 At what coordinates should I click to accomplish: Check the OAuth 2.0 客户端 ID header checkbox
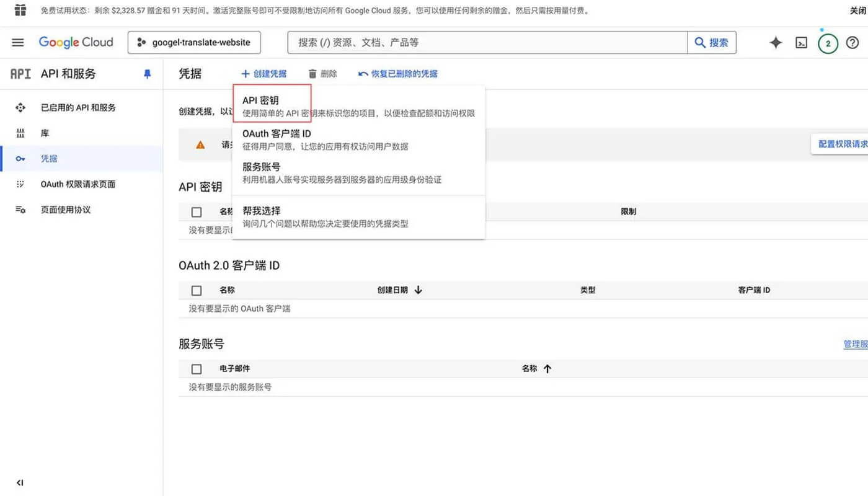pyautogui.click(x=197, y=290)
